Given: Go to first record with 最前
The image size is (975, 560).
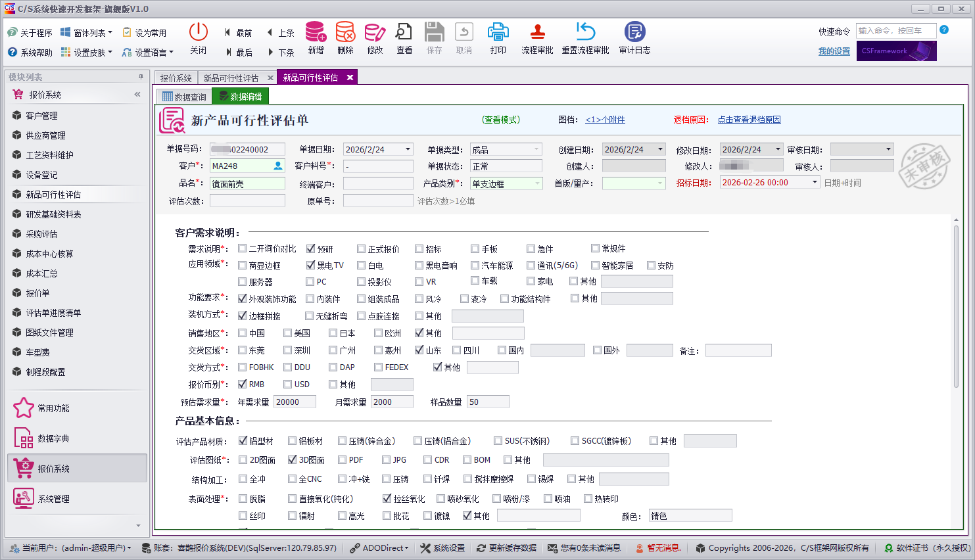Looking at the screenshot, I should coord(238,33).
